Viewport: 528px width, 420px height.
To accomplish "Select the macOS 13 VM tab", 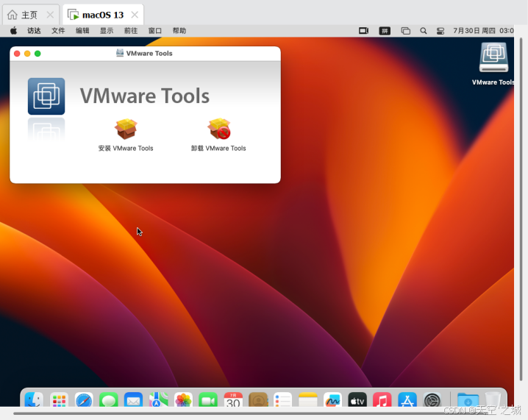I will tap(103, 15).
